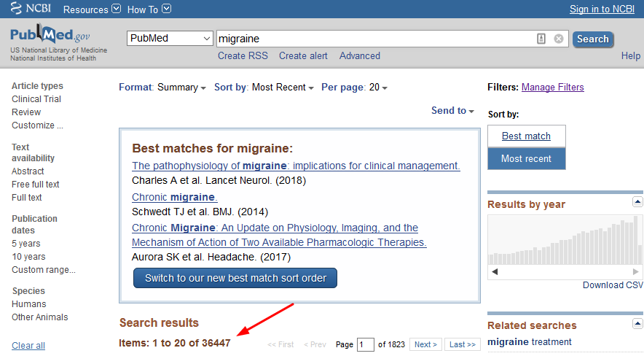
Task: Click the Results by year bar chart
Action: [x=565, y=241]
